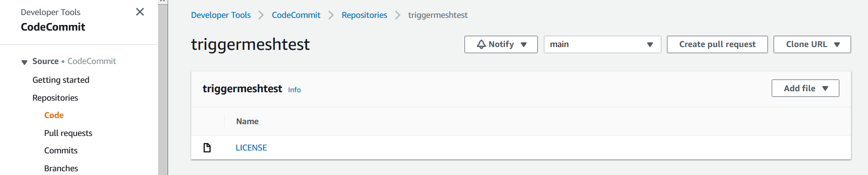Click the sidebar vertical scrollbar
The image size is (868, 175).
pyautogui.click(x=163, y=89)
